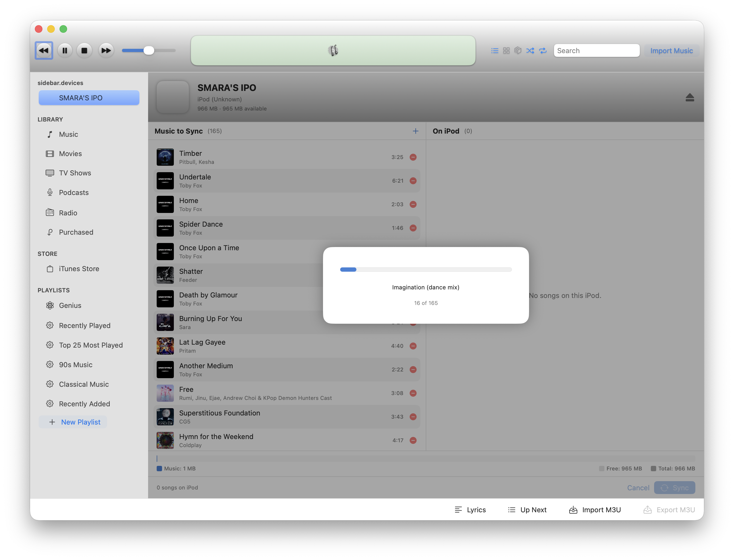This screenshot has width=734, height=560.
Task: Remove Lat Lag Gayee from sync list
Action: click(x=413, y=346)
